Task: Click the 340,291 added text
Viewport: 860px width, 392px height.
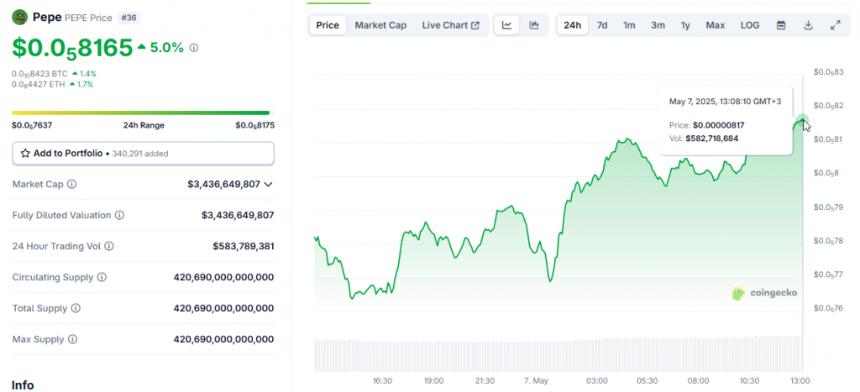Action: [x=140, y=154]
